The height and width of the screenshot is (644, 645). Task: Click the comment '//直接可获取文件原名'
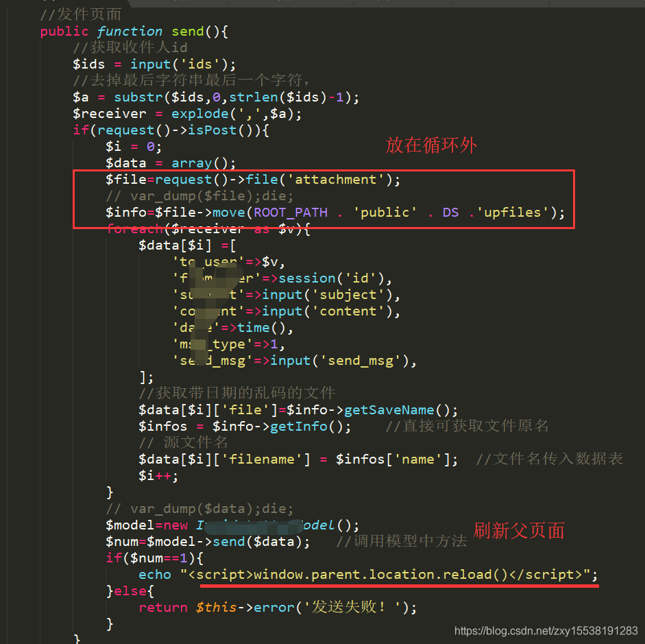(467, 426)
